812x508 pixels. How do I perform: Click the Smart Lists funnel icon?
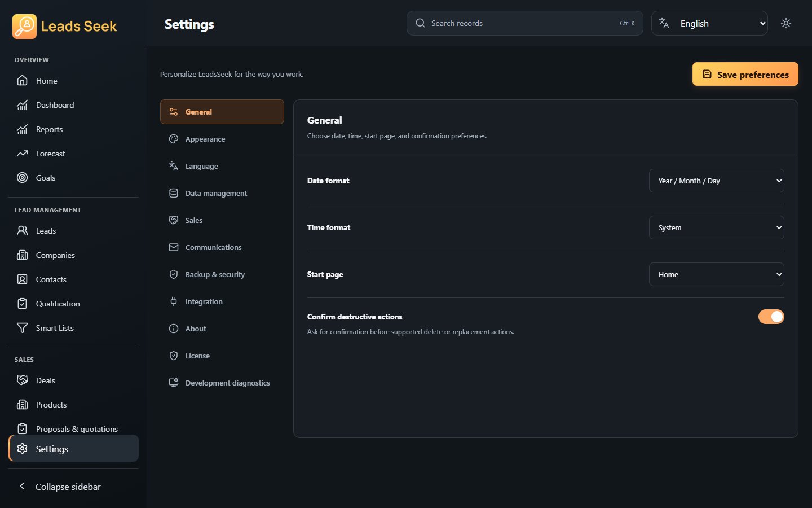pyautogui.click(x=22, y=328)
